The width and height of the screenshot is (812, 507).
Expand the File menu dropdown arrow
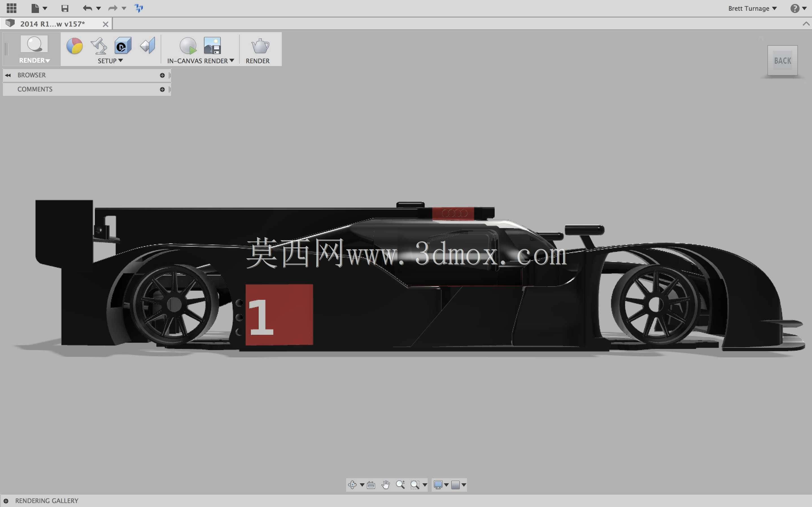tap(45, 8)
